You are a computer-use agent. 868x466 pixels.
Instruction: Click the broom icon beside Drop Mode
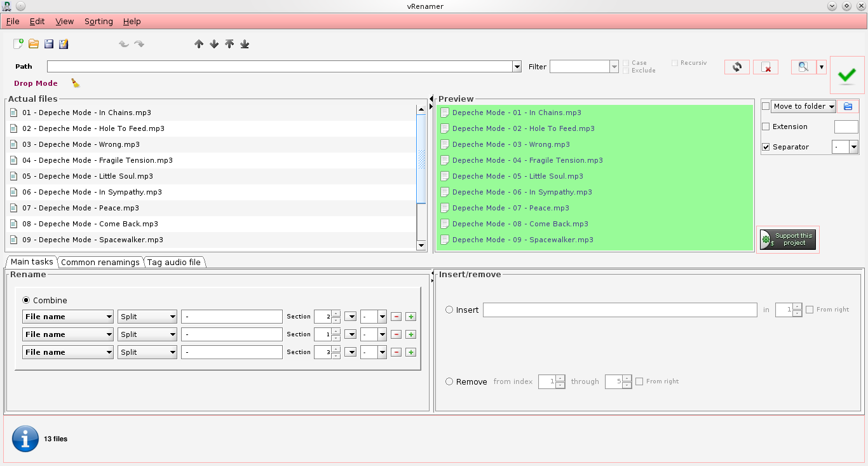pyautogui.click(x=75, y=83)
